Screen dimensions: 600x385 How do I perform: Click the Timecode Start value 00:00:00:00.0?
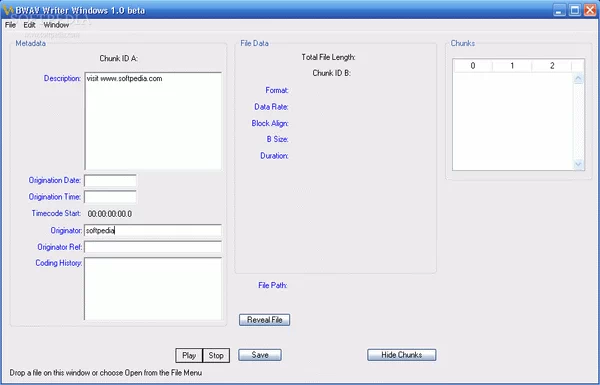tap(110, 214)
